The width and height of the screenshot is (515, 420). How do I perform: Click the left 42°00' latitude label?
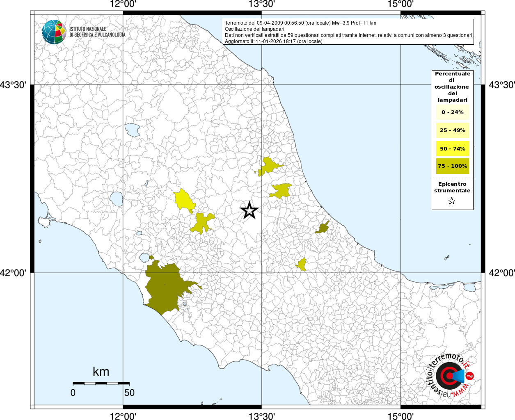click(x=13, y=273)
